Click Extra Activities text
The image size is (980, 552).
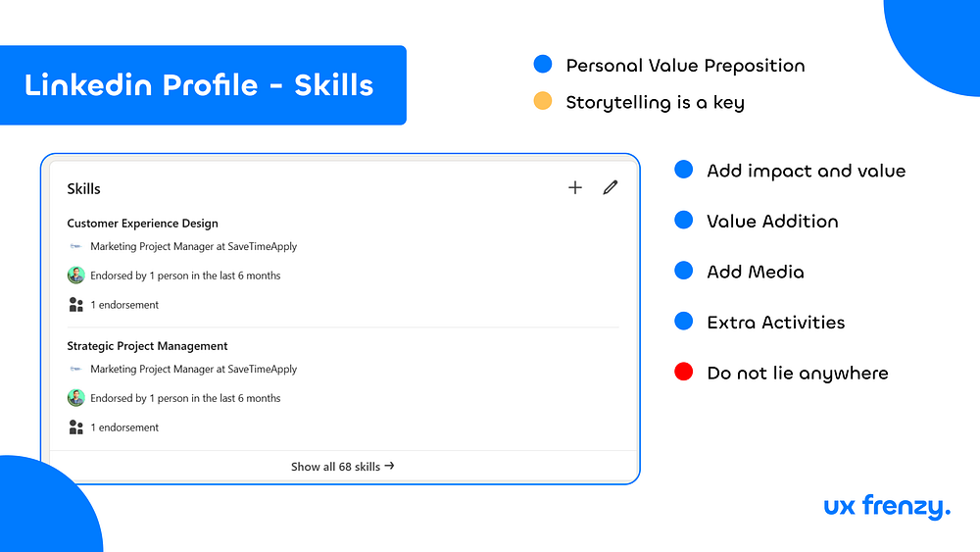[x=775, y=323]
